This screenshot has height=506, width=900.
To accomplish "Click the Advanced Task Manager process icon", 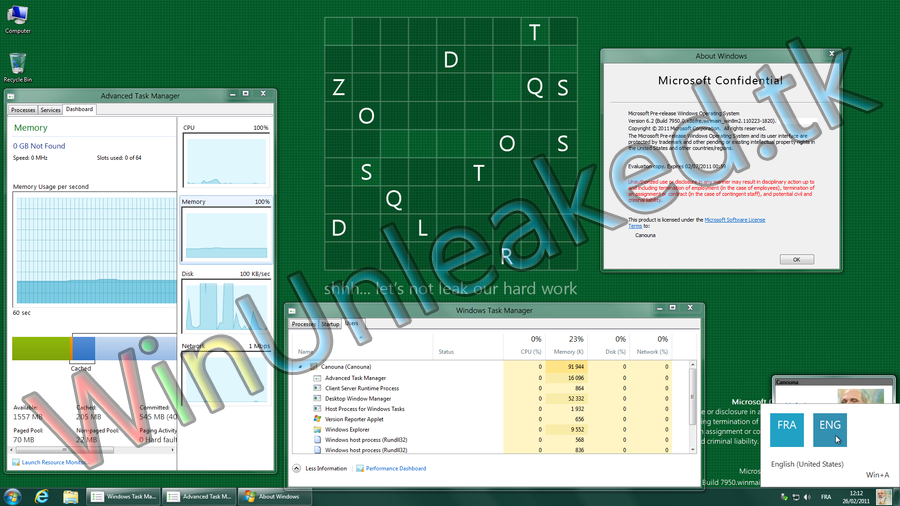I will [317, 378].
